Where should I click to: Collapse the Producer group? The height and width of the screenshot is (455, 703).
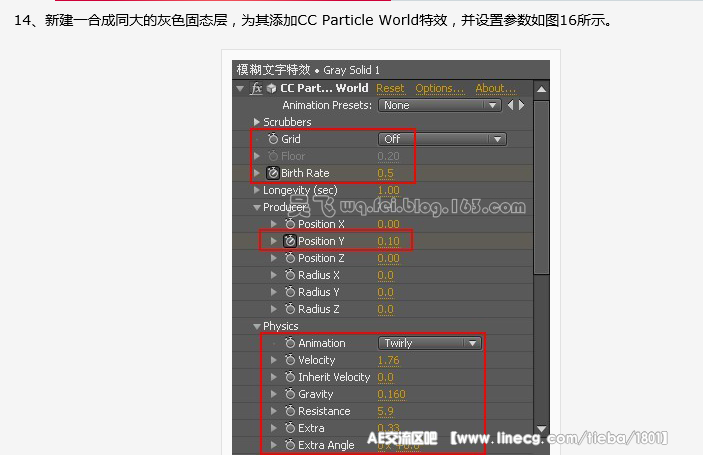pos(257,208)
